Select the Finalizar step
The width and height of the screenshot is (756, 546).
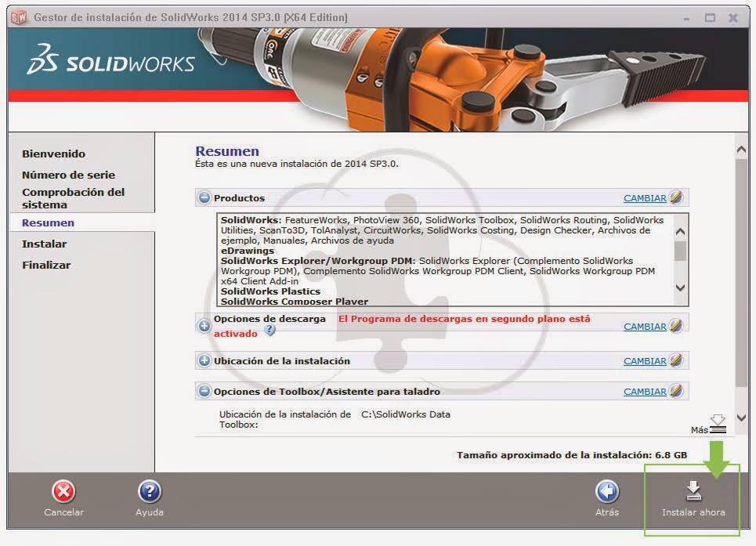(46, 265)
